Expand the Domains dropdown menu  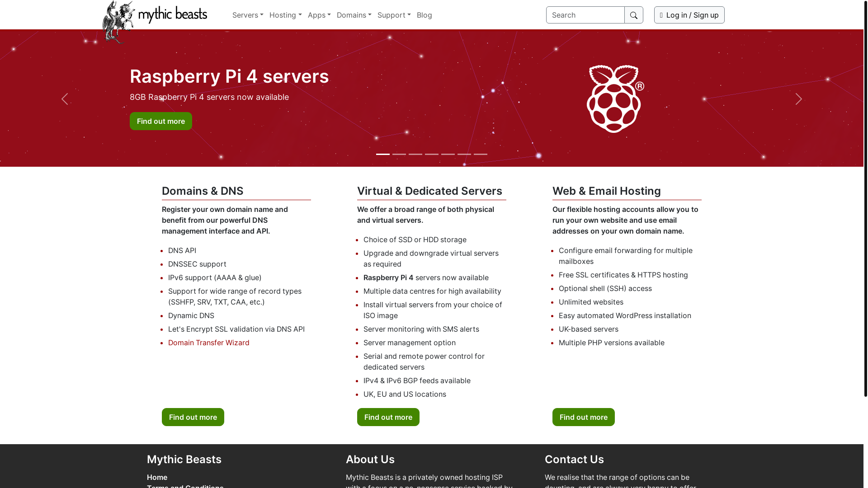coord(354,15)
